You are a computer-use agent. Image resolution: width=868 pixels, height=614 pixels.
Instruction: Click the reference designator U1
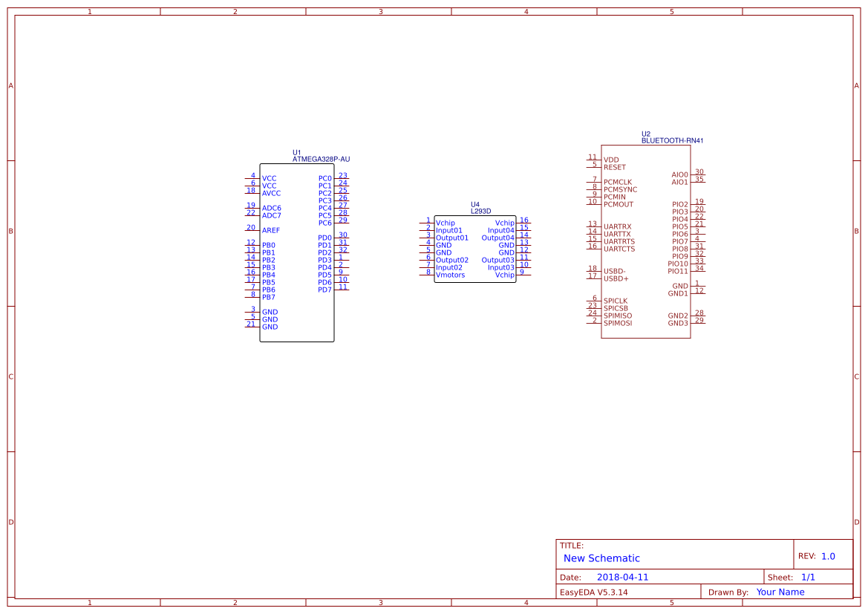[297, 151]
